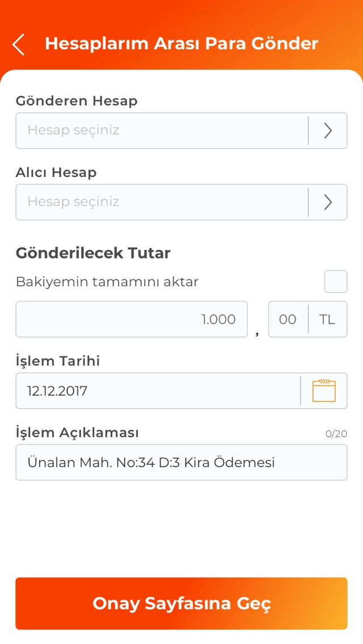
Task: Click the Kira Ödemesi description field
Action: [181, 462]
